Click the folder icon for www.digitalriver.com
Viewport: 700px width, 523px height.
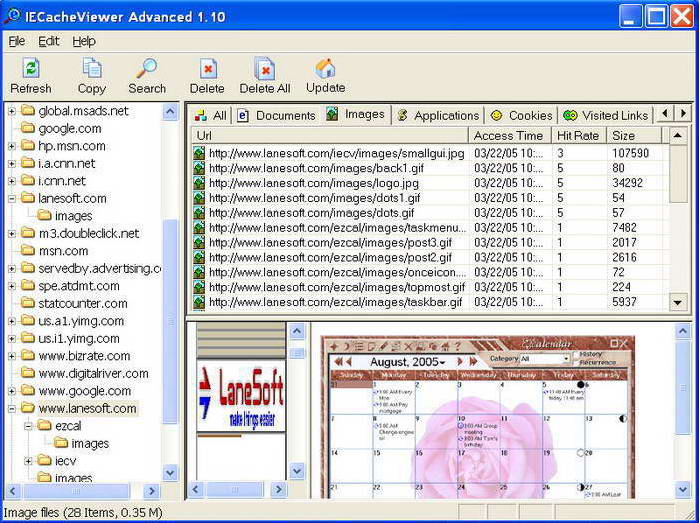(28, 373)
